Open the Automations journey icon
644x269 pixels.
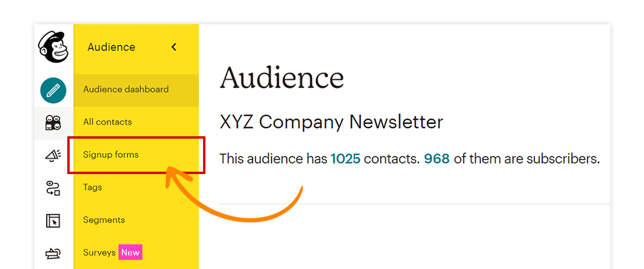(53, 188)
